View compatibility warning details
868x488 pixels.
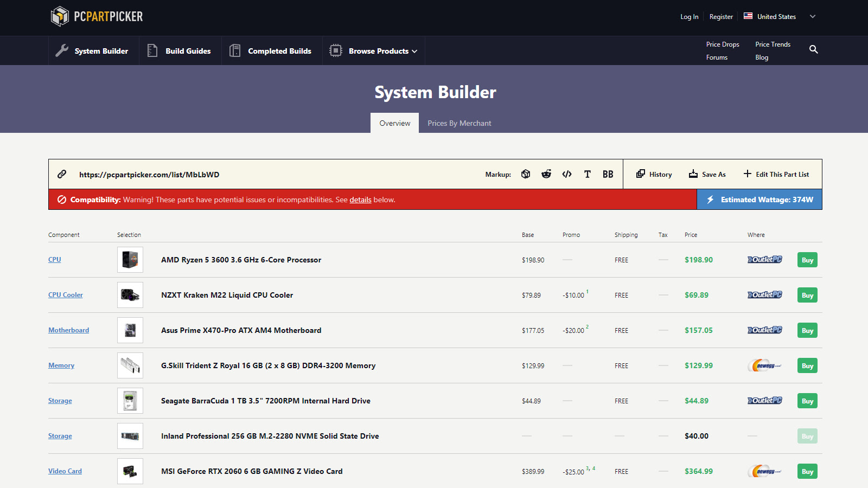(360, 200)
